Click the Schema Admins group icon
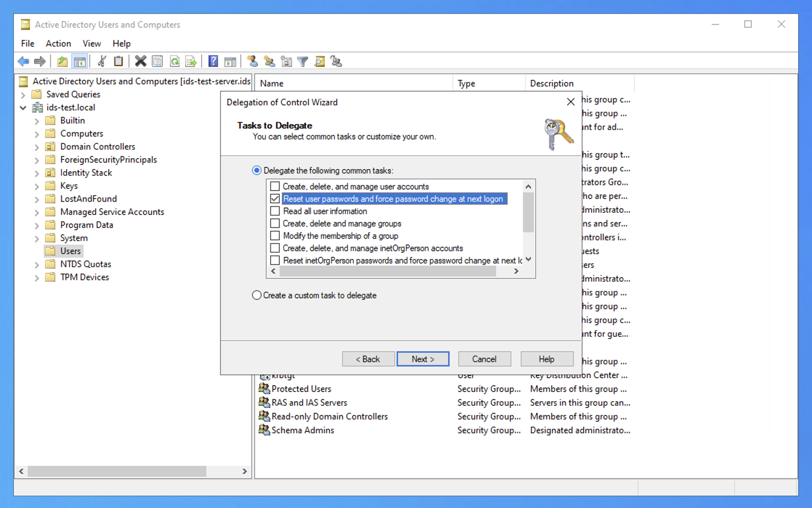The height and width of the screenshot is (508, 812). point(264,430)
